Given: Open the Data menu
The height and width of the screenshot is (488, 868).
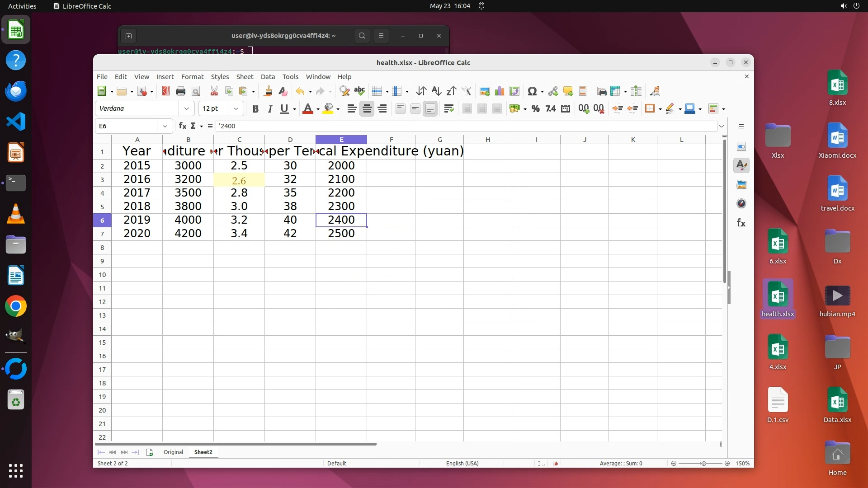Looking at the screenshot, I should [x=268, y=77].
